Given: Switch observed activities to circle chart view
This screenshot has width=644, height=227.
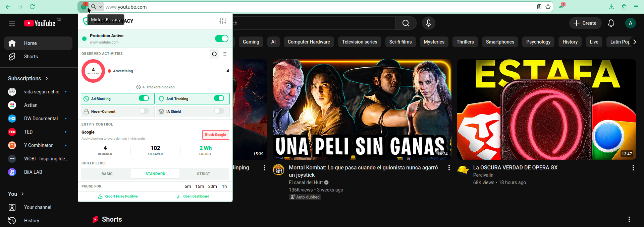Looking at the screenshot, I should (214, 54).
